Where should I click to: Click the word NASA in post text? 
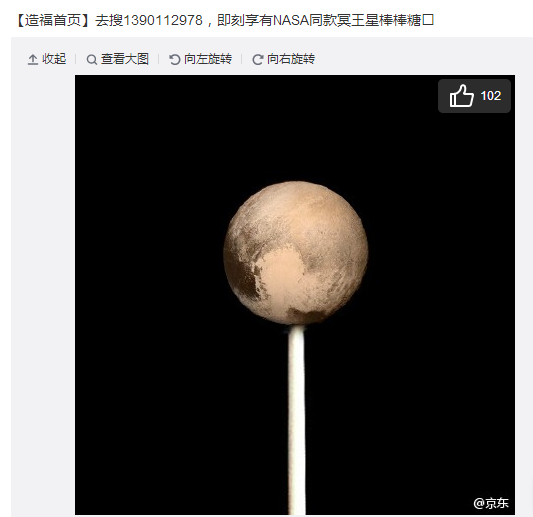(291, 20)
